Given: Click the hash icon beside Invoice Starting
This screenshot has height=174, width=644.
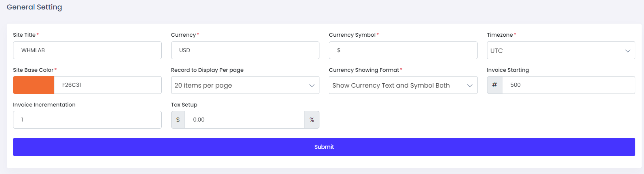Looking at the screenshot, I should (495, 85).
